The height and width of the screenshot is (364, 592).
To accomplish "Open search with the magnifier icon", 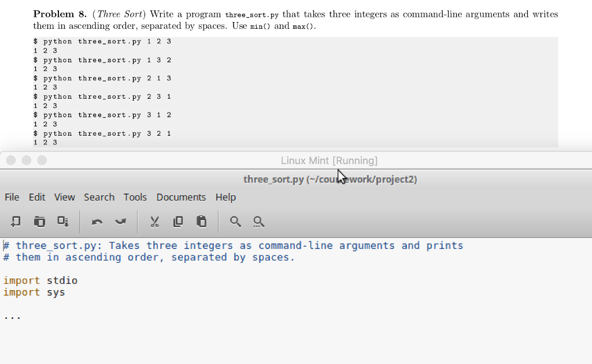I will click(235, 221).
